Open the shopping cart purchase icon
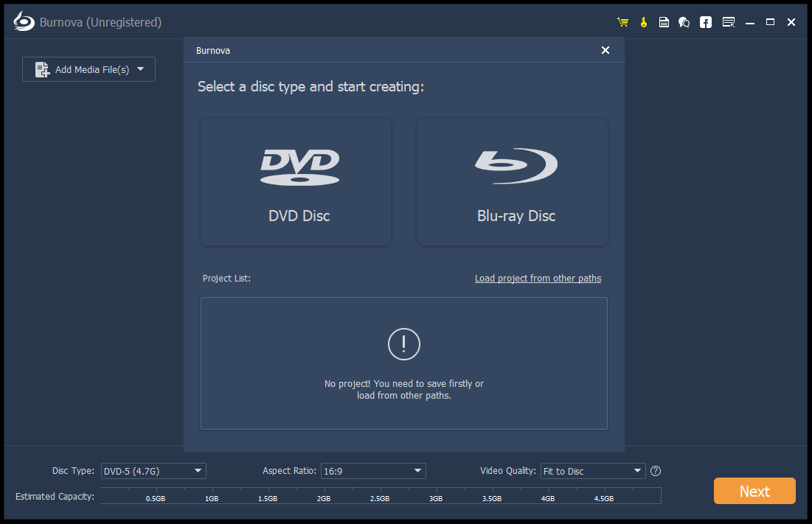The width and height of the screenshot is (812, 524). [622, 22]
